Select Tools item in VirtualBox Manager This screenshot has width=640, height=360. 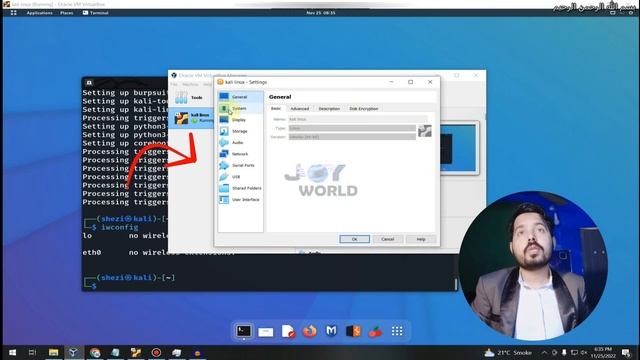click(190, 98)
